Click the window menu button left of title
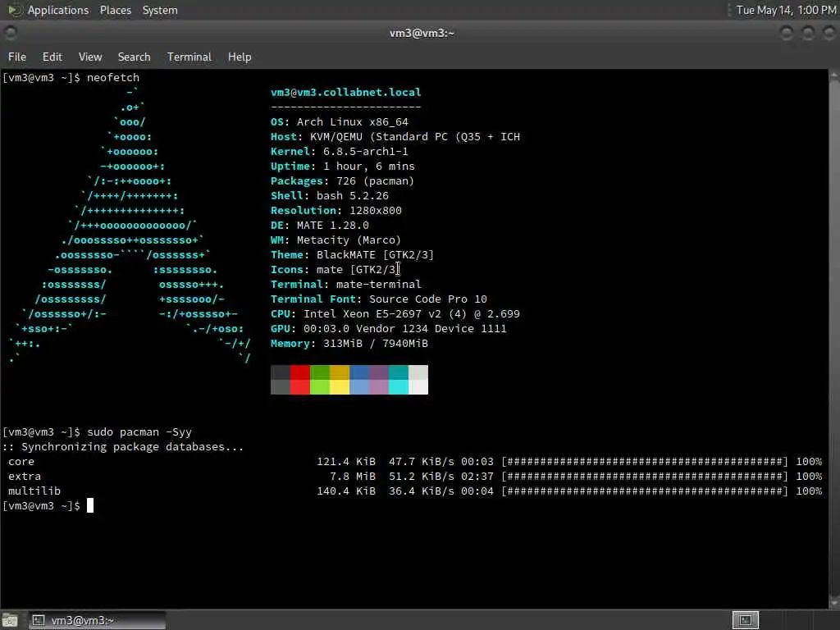Viewport: 840px width, 630px height. coord(10,33)
